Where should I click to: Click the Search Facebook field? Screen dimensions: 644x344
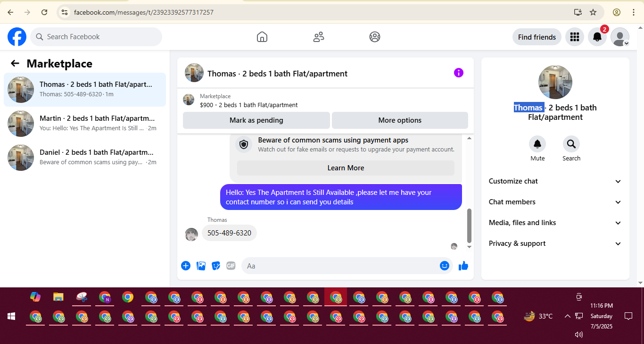[96, 37]
